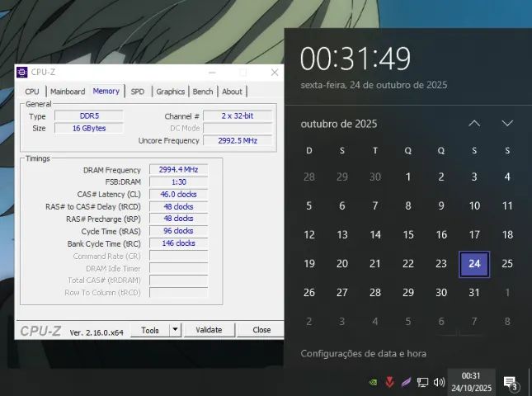Open the notification center icon
This screenshot has height=396, width=532.
coord(511,383)
